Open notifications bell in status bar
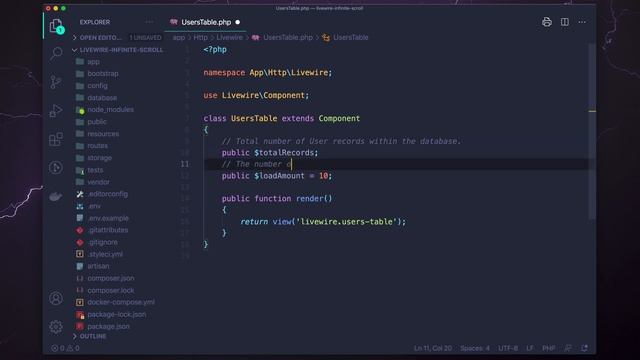640x360 pixels. [x=584, y=348]
